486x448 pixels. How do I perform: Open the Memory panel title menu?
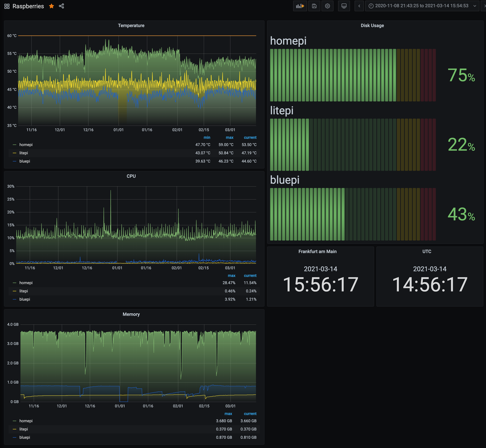tap(131, 314)
